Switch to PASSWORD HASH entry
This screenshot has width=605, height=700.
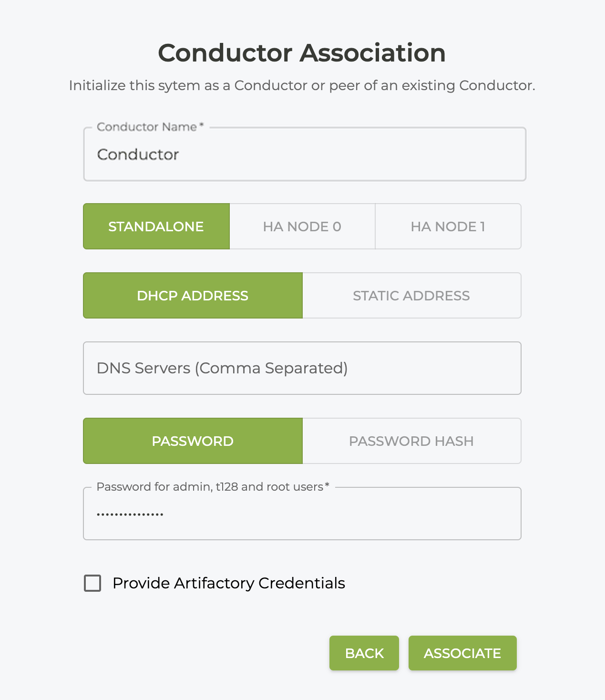411,441
